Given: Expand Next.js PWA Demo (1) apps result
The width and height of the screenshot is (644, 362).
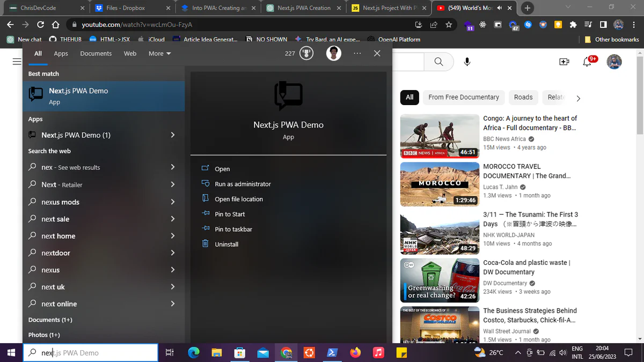Looking at the screenshot, I should [173, 135].
